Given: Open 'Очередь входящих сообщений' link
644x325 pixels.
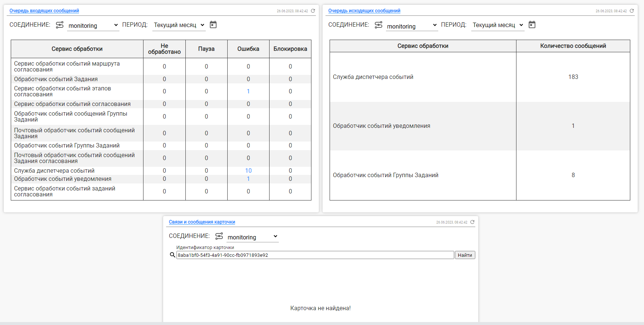Looking at the screenshot, I should (44, 11).
